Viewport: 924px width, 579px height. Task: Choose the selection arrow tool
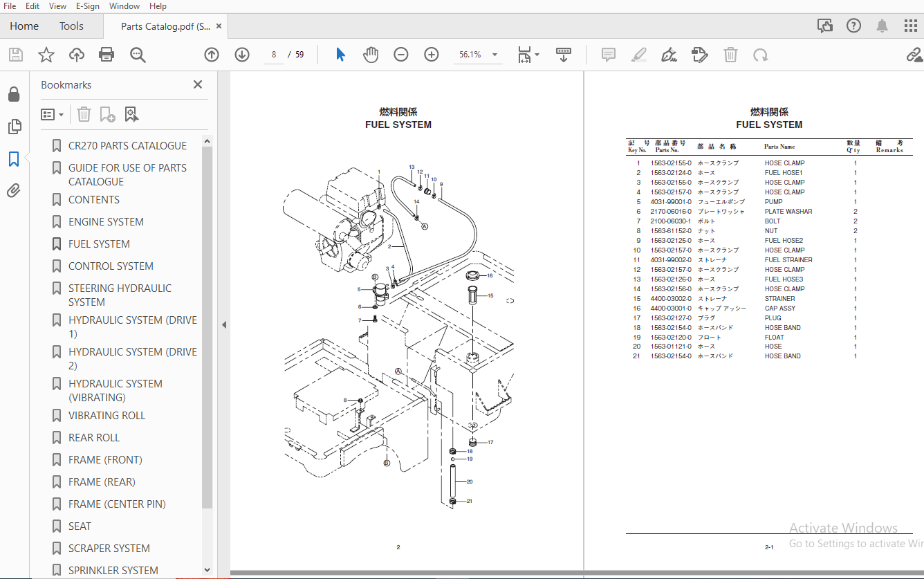(x=340, y=55)
